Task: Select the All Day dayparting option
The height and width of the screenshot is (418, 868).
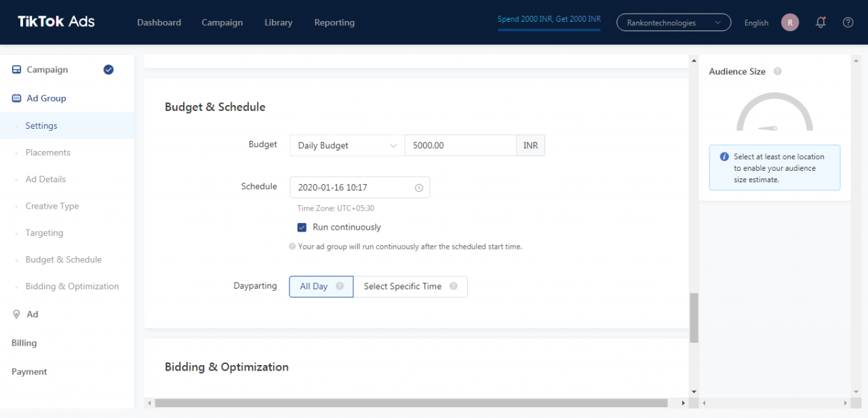Action: pyautogui.click(x=321, y=287)
